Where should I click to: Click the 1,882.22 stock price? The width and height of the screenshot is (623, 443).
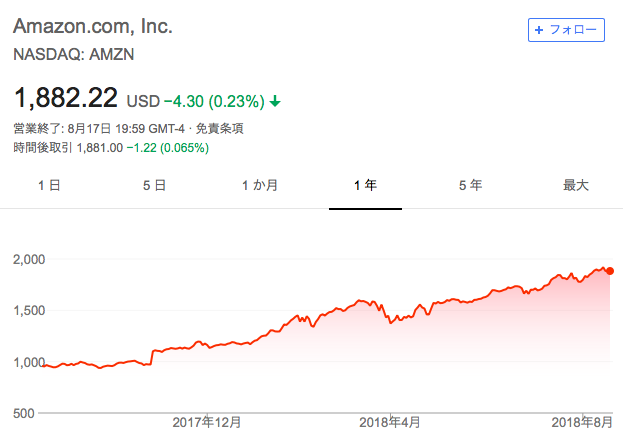[66, 99]
